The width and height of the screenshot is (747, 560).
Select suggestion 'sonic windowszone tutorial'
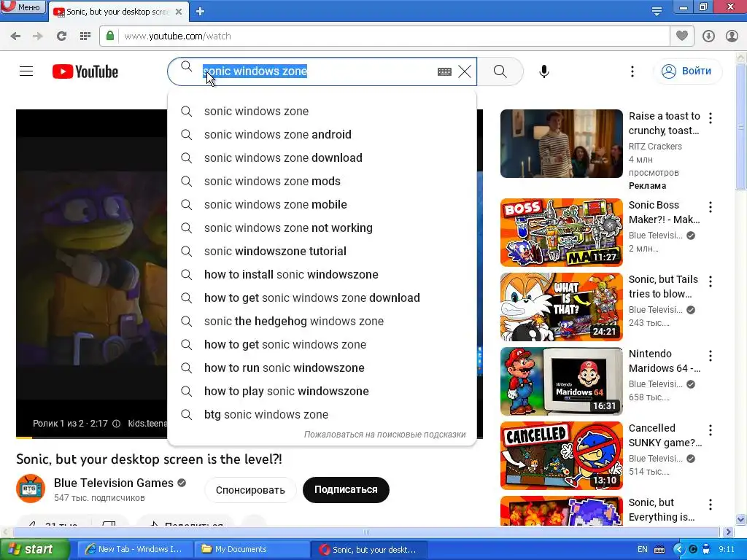point(322,251)
